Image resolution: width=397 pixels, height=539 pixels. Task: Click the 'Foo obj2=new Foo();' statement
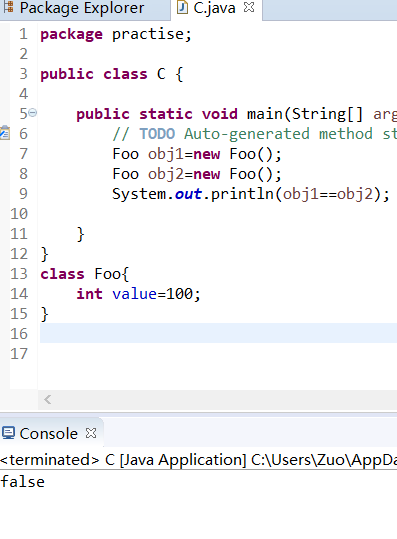coord(197,174)
